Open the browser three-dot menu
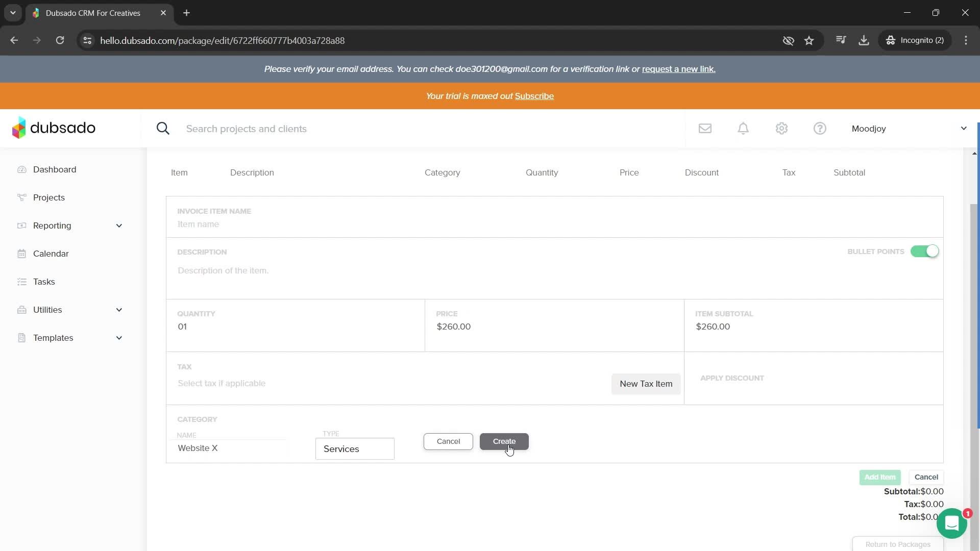The image size is (980, 551). coord(966,40)
